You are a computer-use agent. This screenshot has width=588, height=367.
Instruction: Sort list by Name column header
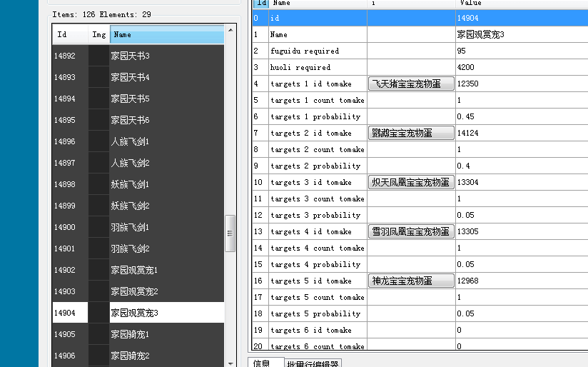tap(167, 34)
